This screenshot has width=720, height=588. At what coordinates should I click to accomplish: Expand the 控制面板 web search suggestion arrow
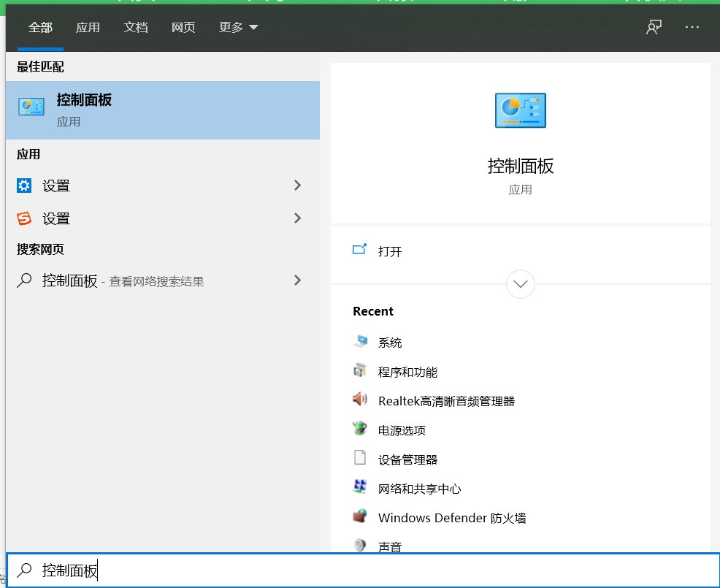pos(297,280)
